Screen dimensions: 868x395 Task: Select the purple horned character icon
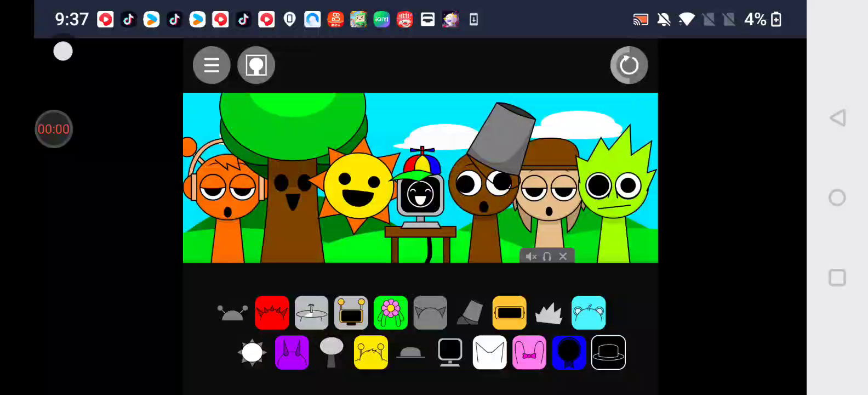(292, 352)
